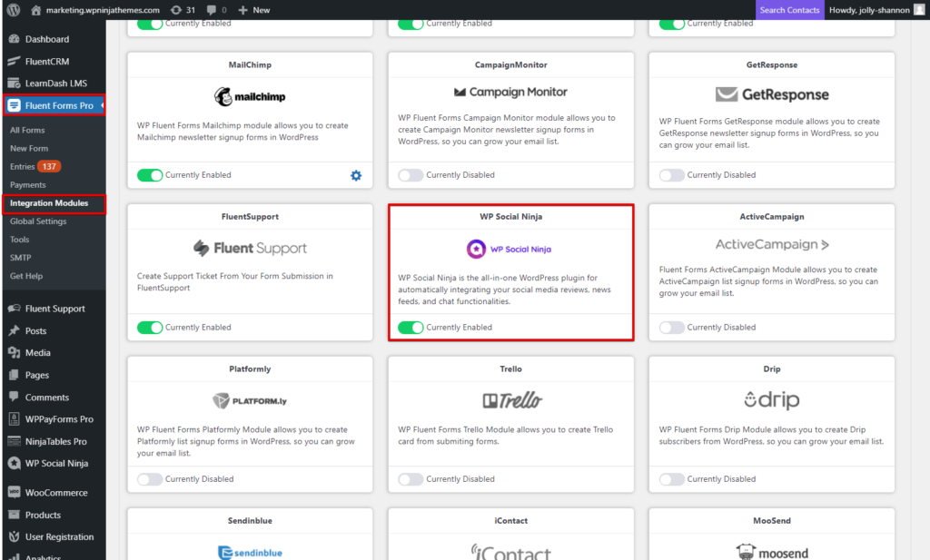Open Tools submenu item

[20, 240]
